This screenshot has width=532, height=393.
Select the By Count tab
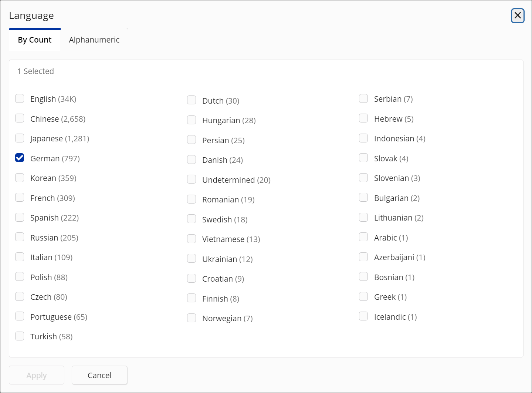[35, 40]
